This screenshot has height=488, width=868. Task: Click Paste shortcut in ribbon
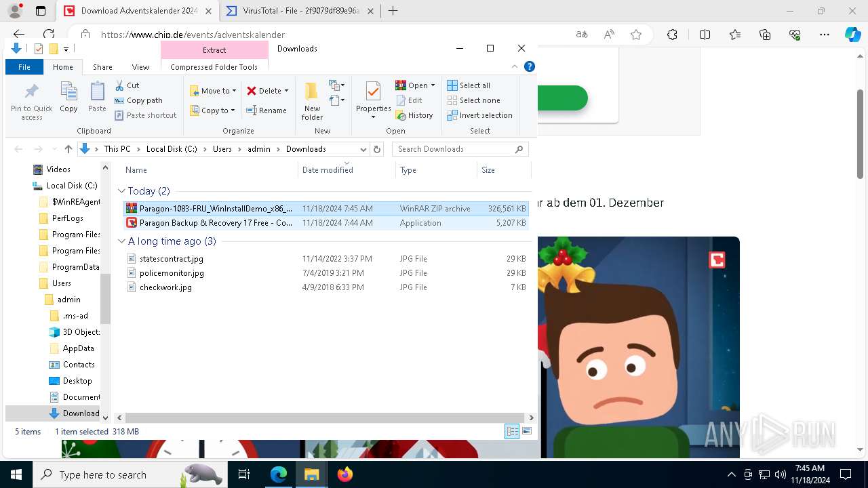146,115
